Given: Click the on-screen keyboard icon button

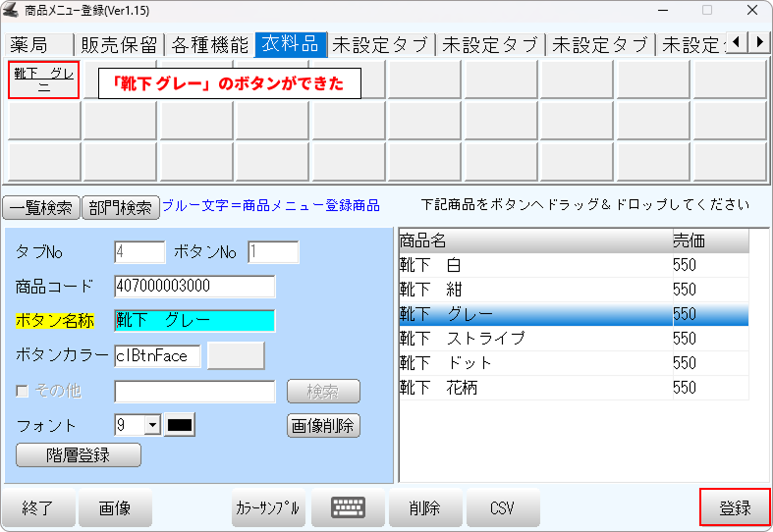Looking at the screenshot, I should pos(348,507).
